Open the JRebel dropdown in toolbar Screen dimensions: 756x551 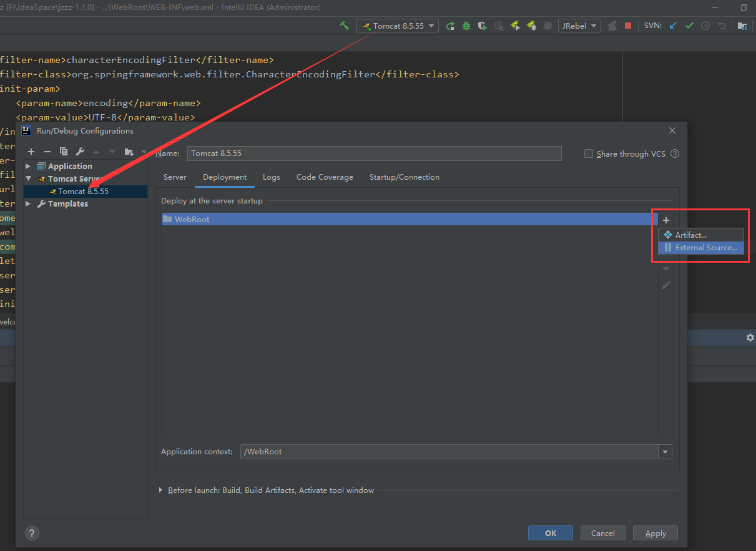tap(579, 26)
